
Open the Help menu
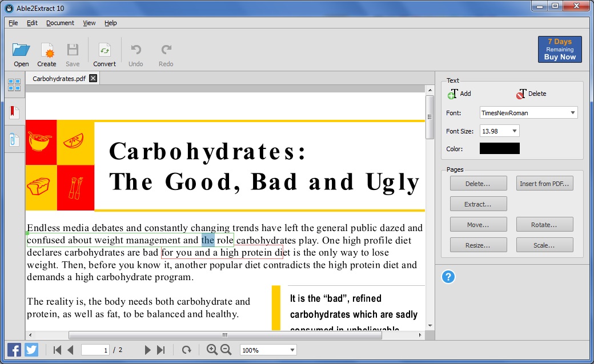click(x=110, y=23)
